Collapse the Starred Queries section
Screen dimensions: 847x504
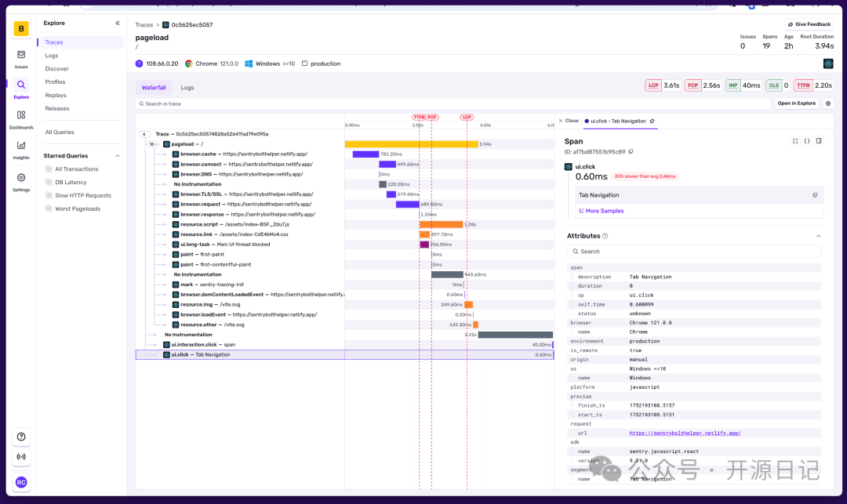pyautogui.click(x=117, y=156)
